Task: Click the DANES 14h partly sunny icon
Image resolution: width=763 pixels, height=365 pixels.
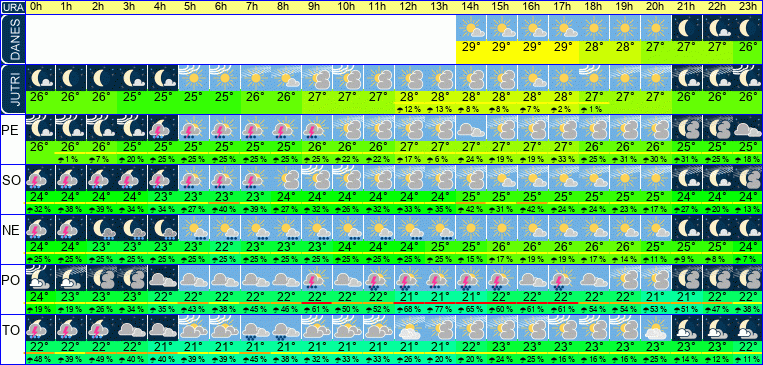Action: [x=471, y=28]
